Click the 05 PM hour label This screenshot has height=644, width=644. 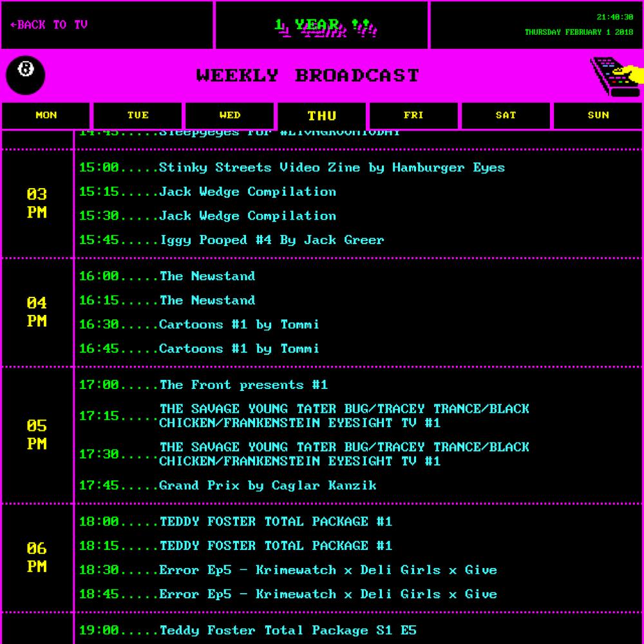pos(37,435)
